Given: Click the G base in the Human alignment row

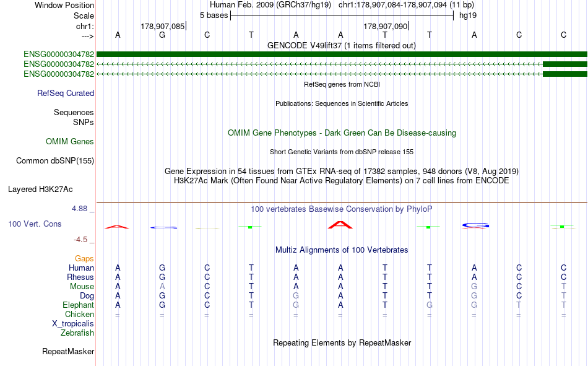Looking at the screenshot, I should pyautogui.click(x=162, y=268).
